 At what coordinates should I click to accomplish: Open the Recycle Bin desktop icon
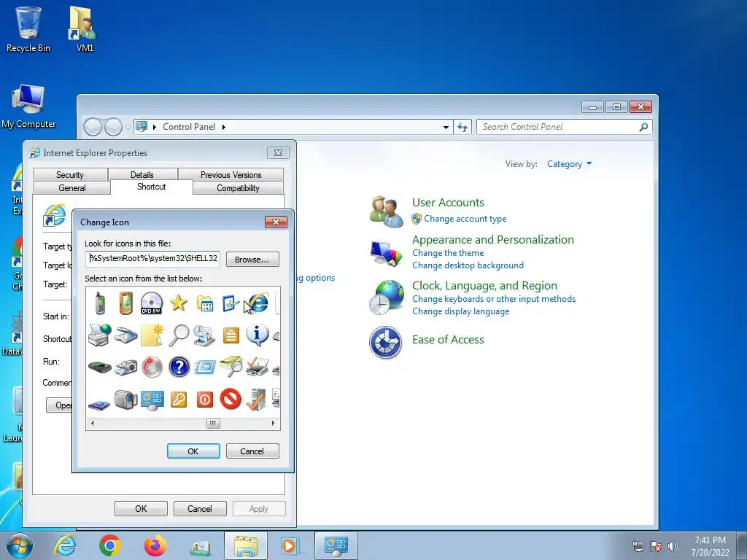[28, 28]
